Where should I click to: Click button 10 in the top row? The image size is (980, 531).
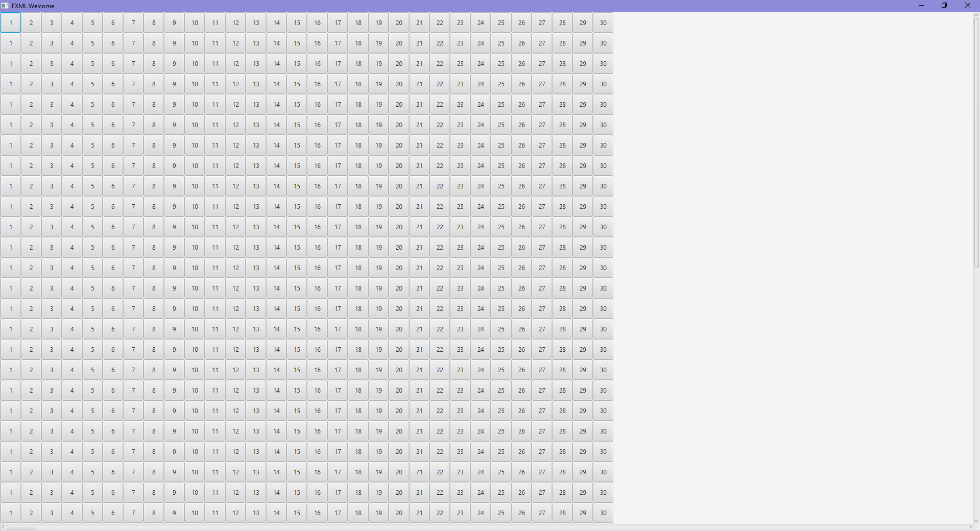click(195, 22)
